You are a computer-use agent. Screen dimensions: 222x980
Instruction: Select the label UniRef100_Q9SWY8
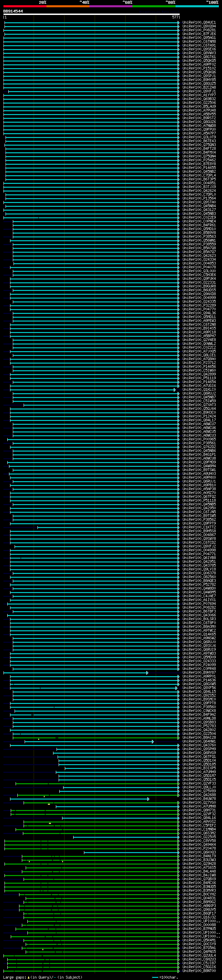coord(199,539)
